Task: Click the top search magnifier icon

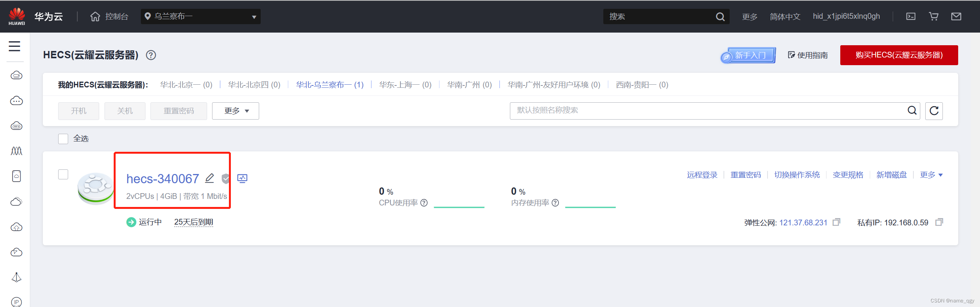Action: point(720,16)
